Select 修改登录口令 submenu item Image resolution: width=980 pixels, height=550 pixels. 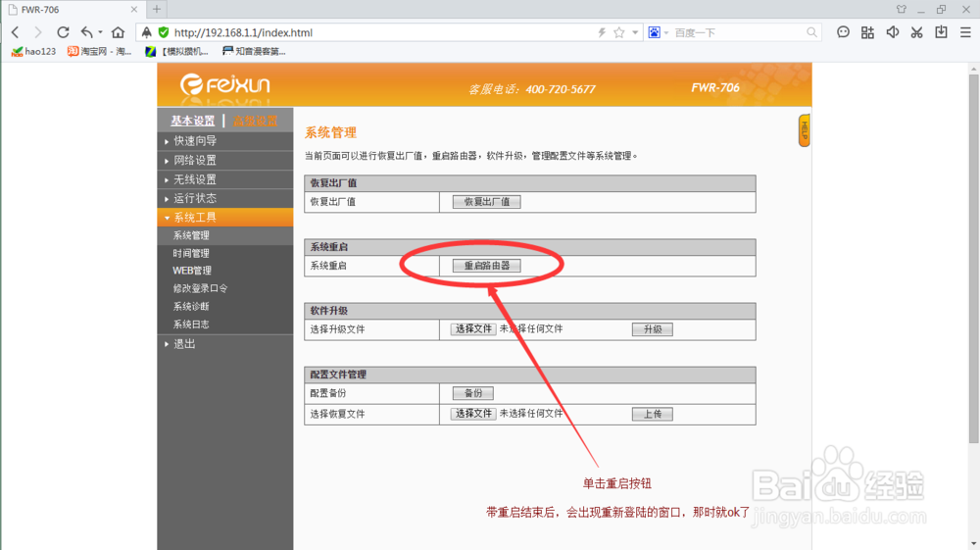(x=200, y=288)
